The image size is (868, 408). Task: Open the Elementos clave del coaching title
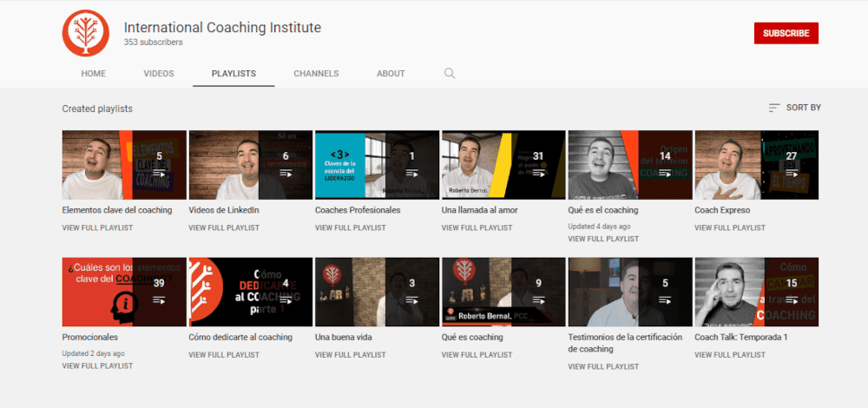click(117, 210)
